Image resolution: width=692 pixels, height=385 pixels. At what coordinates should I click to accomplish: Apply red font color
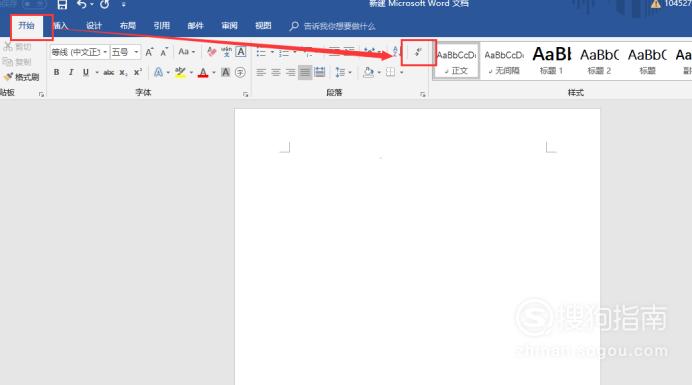click(x=203, y=72)
